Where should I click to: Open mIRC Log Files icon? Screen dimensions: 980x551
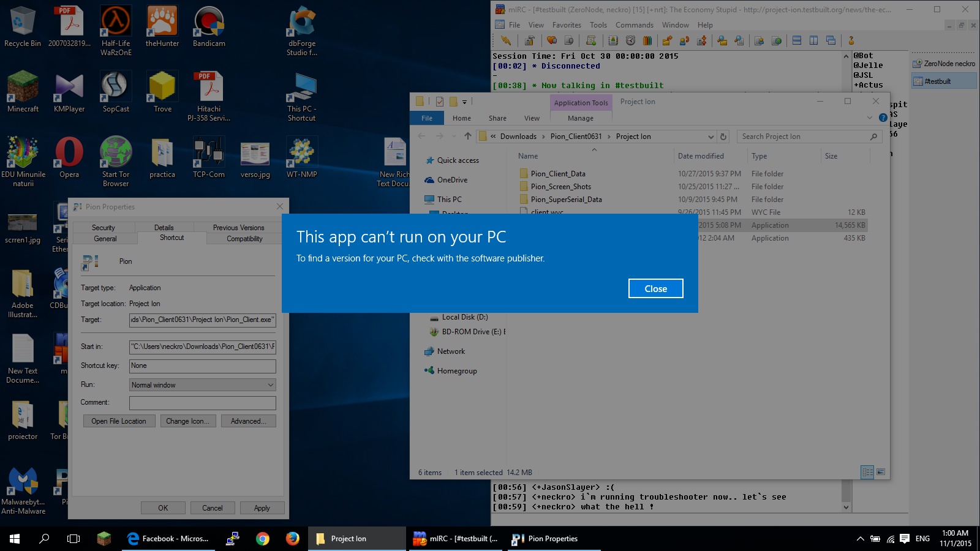pyautogui.click(x=739, y=40)
